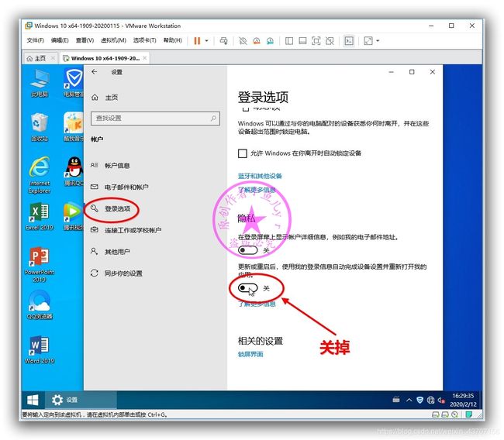Toggle show account details on sign-in screen
This screenshot has width=504, height=440.
248,250
